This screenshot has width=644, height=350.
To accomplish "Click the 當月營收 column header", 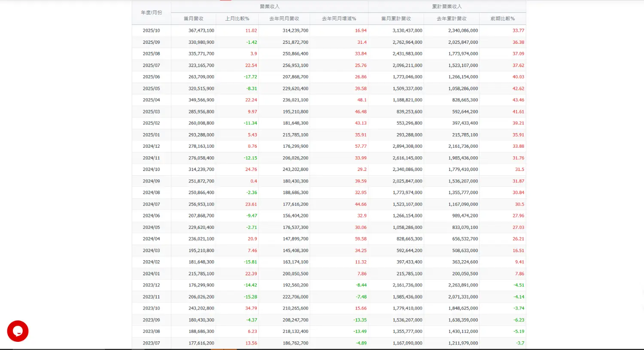I will (193, 18).
